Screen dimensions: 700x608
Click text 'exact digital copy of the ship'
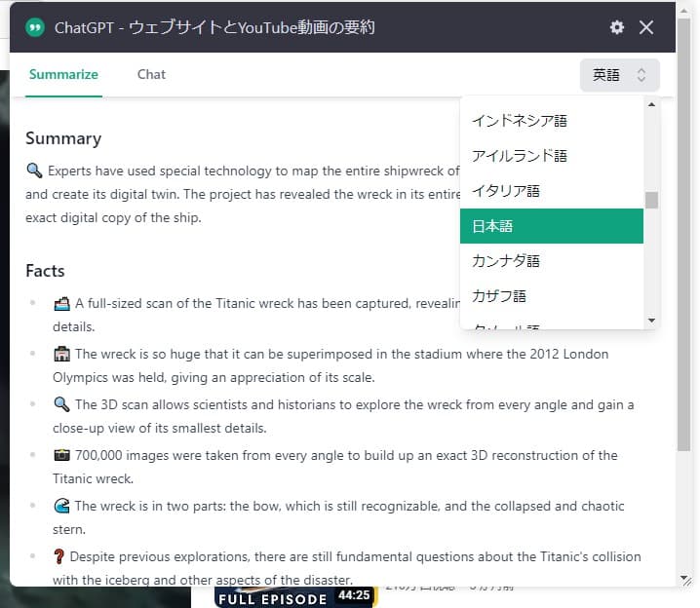click(x=113, y=217)
